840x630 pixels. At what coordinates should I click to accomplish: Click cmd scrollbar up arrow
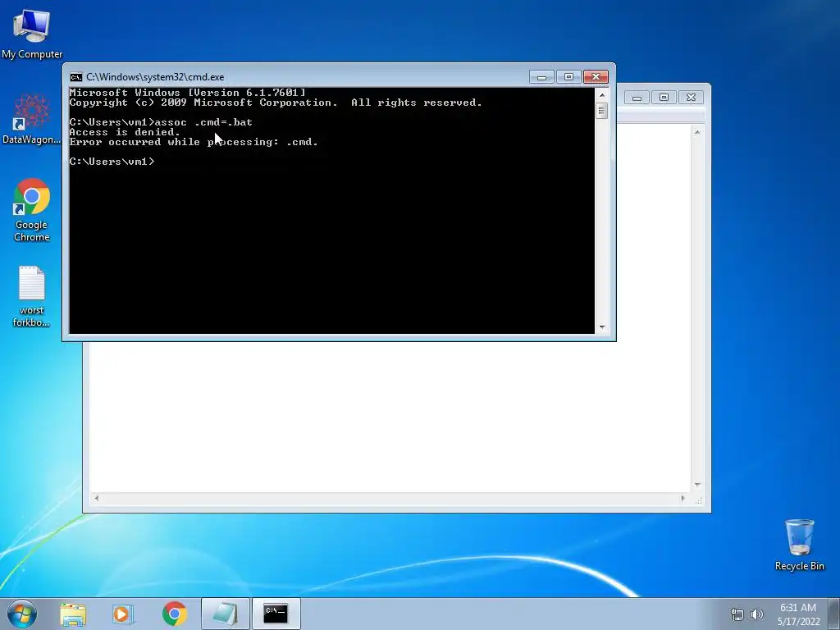(x=602, y=95)
